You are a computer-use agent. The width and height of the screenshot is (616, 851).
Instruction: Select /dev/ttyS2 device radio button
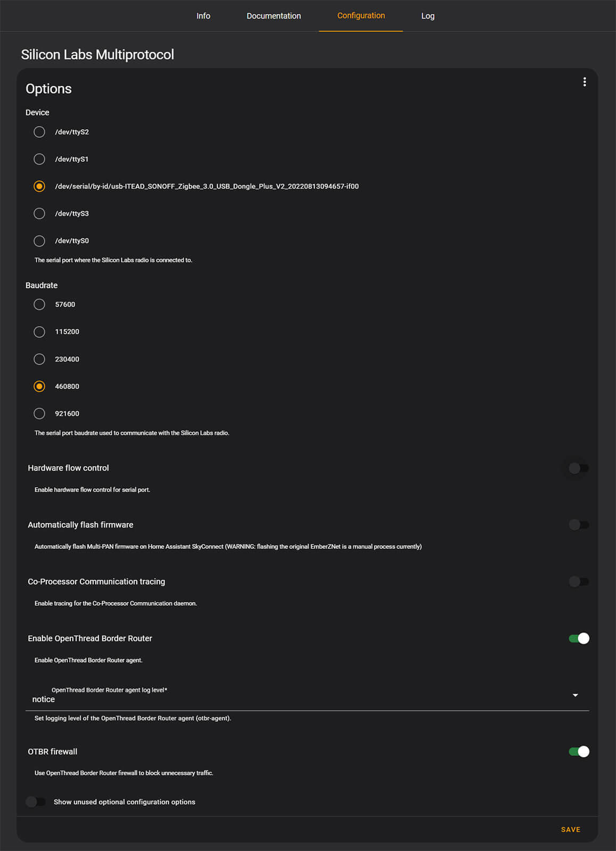tap(39, 132)
